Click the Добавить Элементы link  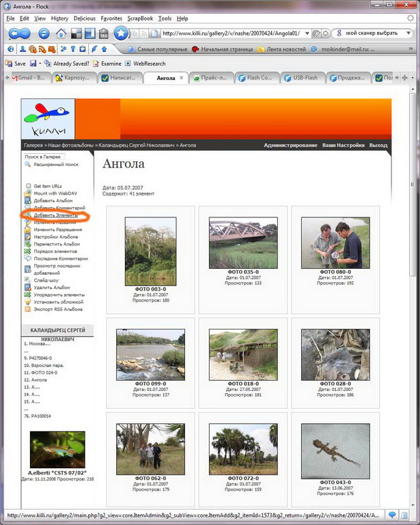coord(55,215)
